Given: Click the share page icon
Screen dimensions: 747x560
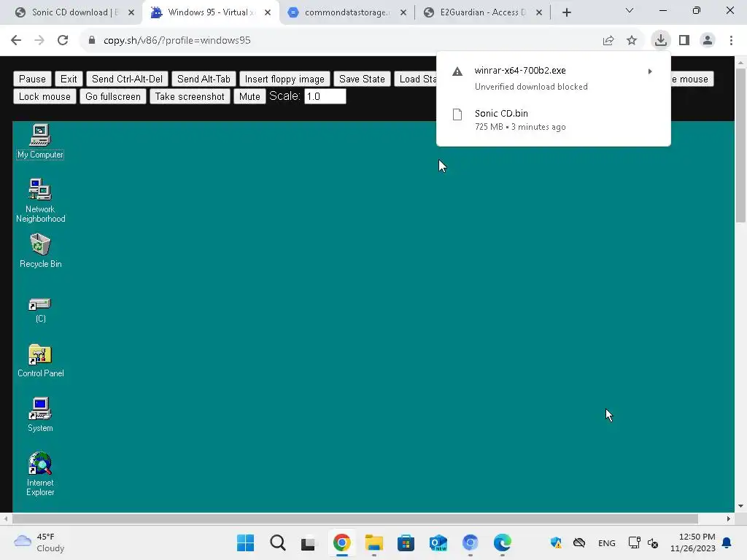Looking at the screenshot, I should 608,41.
